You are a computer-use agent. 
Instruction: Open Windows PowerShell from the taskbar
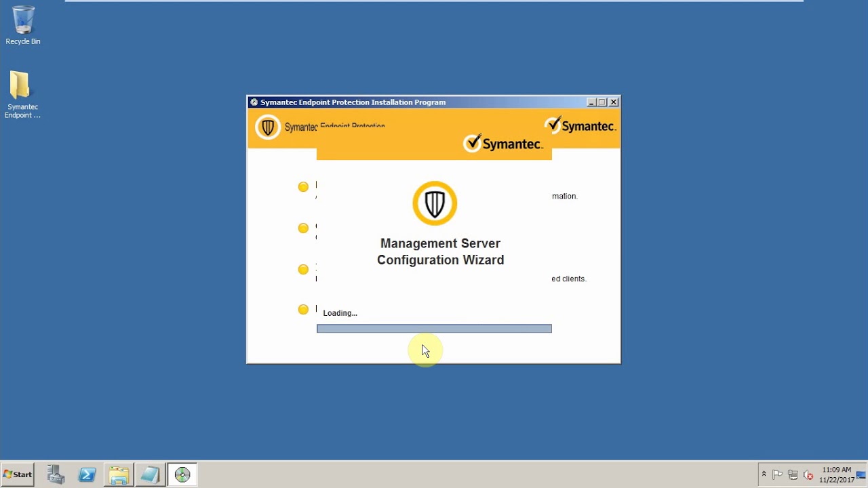tap(87, 474)
